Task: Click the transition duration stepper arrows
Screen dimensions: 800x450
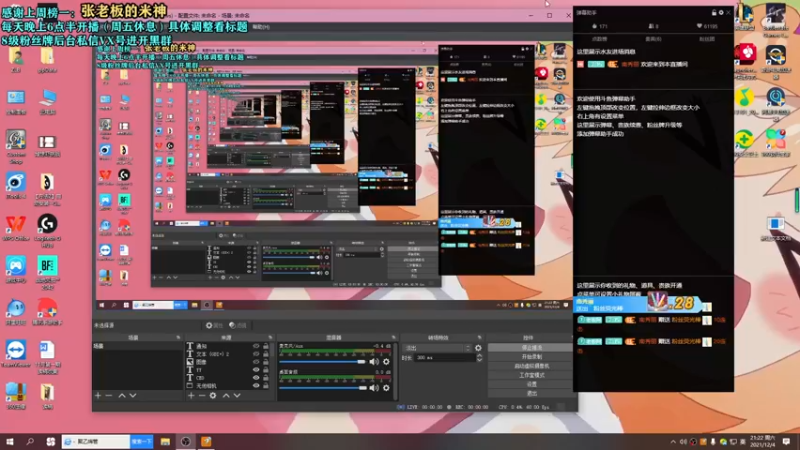Action: coord(479,358)
